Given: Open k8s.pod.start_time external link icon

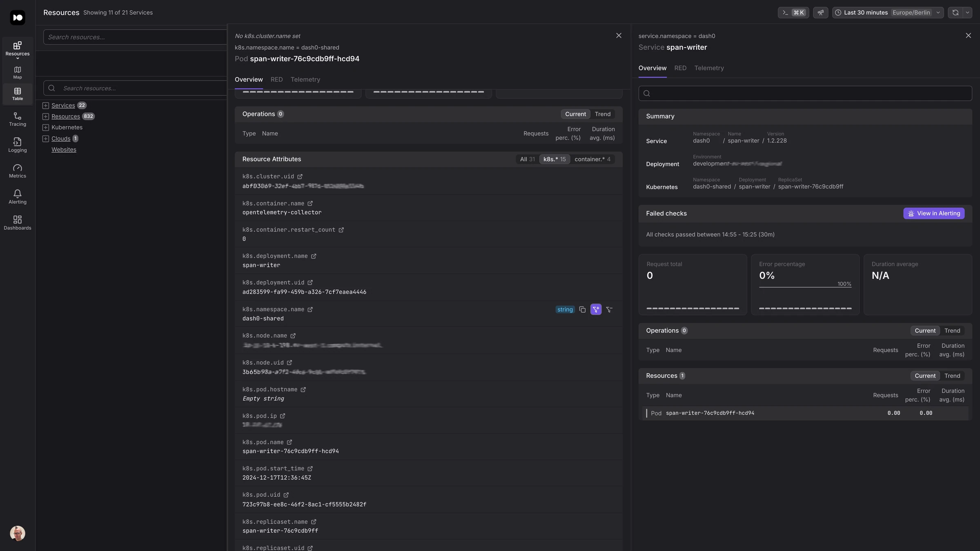Looking at the screenshot, I should [310, 469].
